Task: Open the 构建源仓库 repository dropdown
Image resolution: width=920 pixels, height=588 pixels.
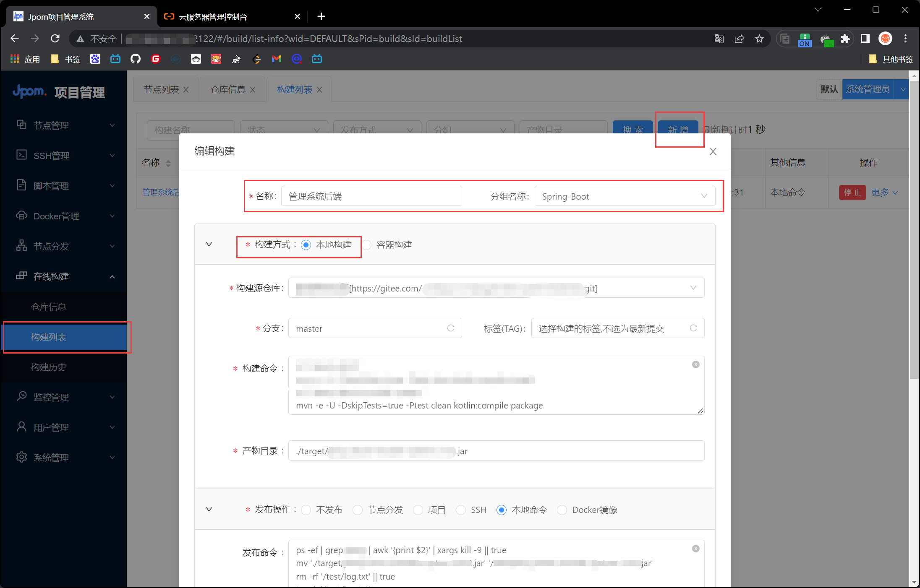Action: click(495, 288)
